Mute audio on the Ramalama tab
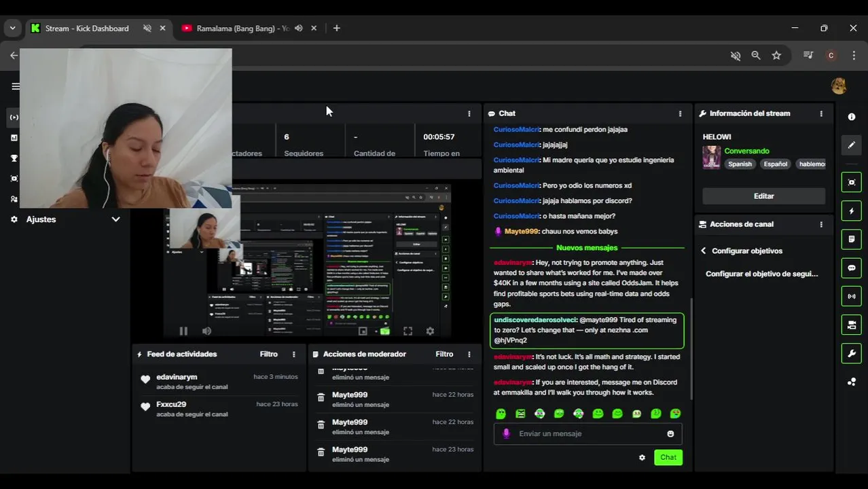 (x=298, y=29)
